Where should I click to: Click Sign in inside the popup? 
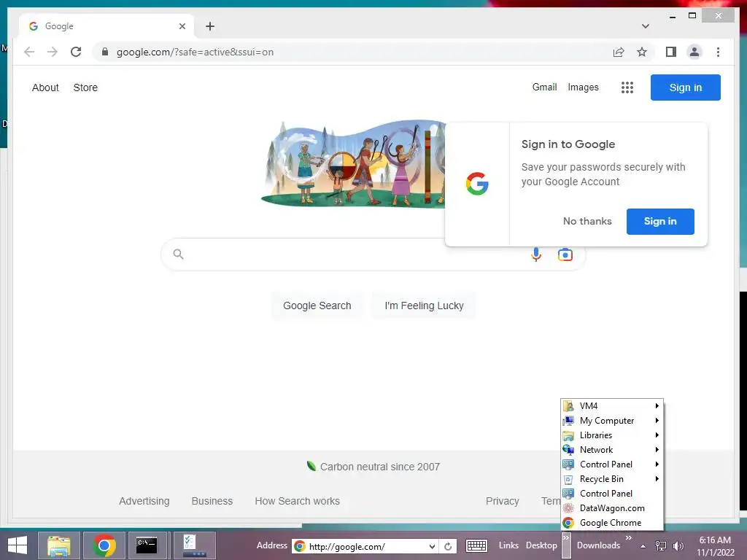659,221
